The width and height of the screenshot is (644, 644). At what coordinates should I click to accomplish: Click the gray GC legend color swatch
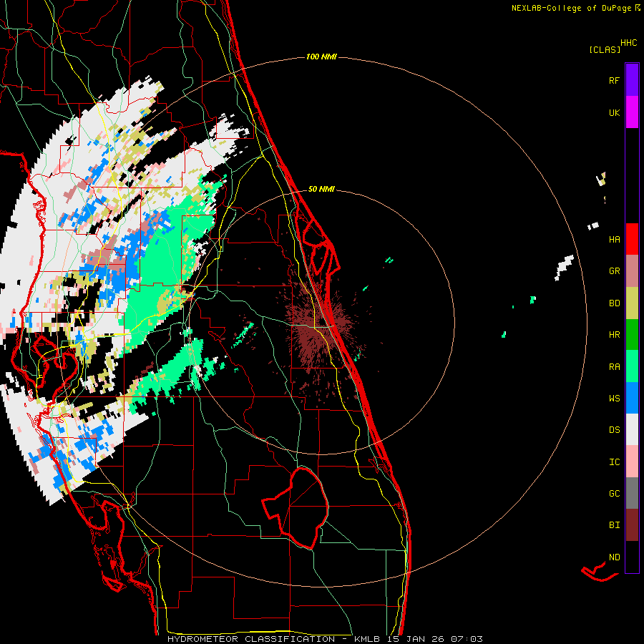(632, 493)
